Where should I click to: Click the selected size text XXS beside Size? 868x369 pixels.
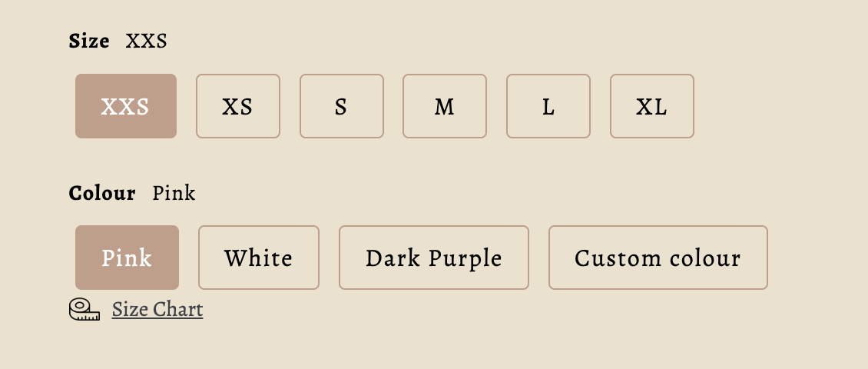pyautogui.click(x=146, y=41)
